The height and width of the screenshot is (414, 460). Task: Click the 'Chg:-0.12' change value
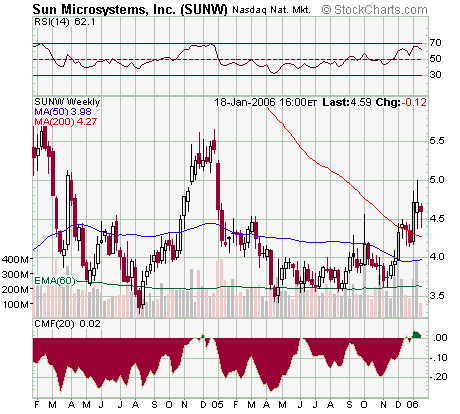click(401, 102)
